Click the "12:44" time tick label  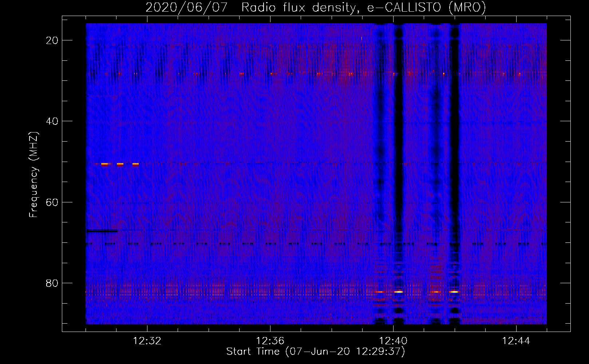[516, 341]
